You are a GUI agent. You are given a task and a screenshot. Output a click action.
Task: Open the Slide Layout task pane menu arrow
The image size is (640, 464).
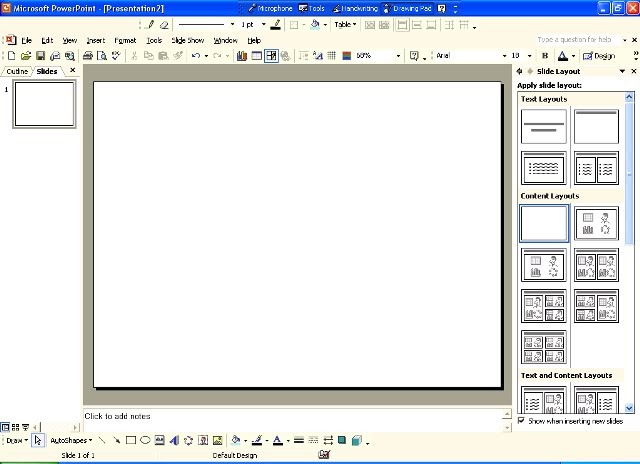point(622,71)
